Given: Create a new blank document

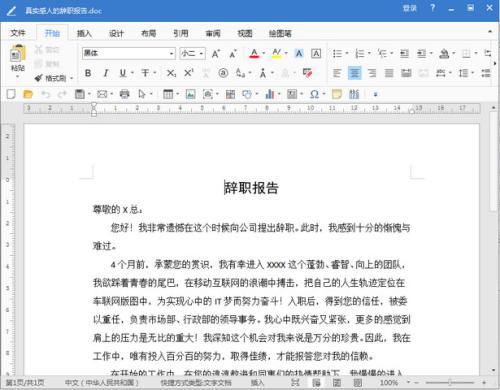Looking at the screenshot, I should click(11, 94).
